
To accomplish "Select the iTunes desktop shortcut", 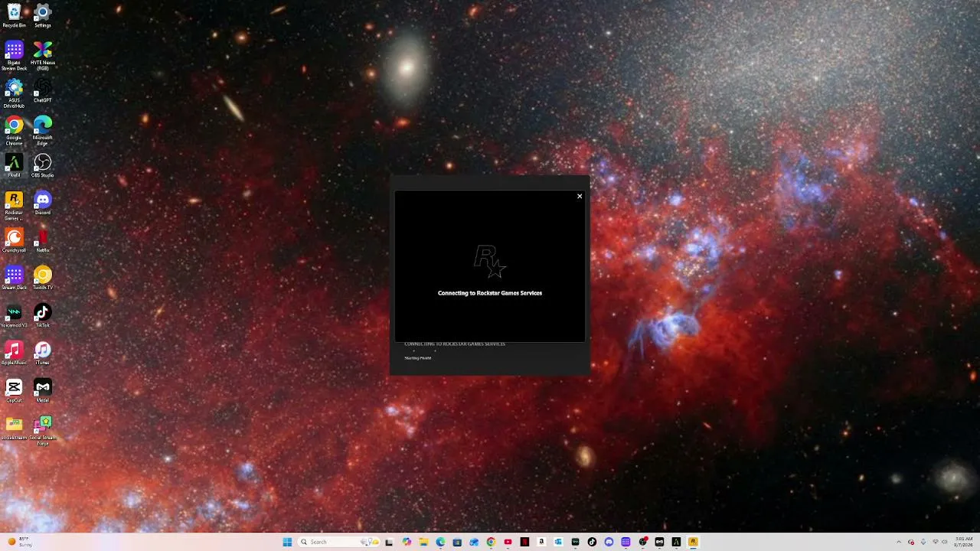I will point(43,354).
